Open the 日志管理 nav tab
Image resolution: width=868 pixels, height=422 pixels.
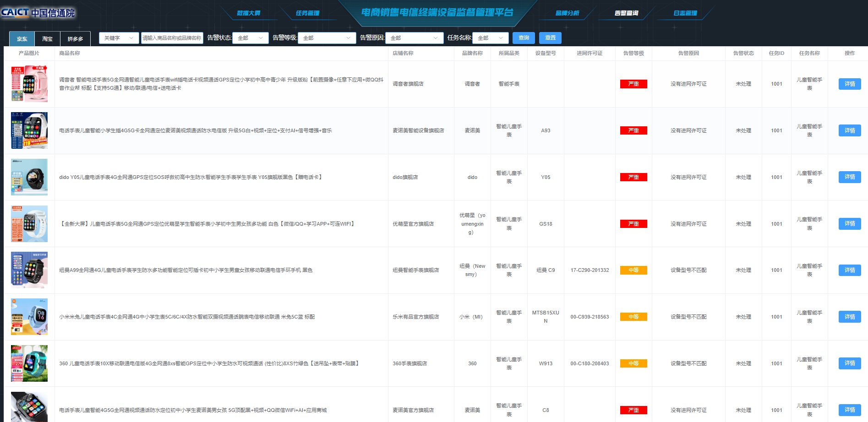coord(685,13)
